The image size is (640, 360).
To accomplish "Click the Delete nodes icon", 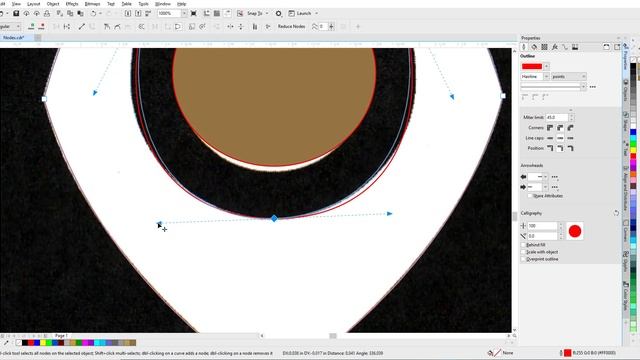I will coord(41,27).
